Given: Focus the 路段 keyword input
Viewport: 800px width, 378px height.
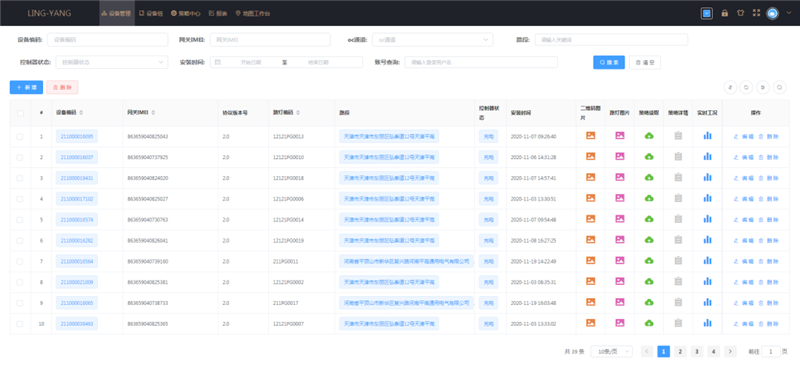Looking at the screenshot, I should coord(611,40).
